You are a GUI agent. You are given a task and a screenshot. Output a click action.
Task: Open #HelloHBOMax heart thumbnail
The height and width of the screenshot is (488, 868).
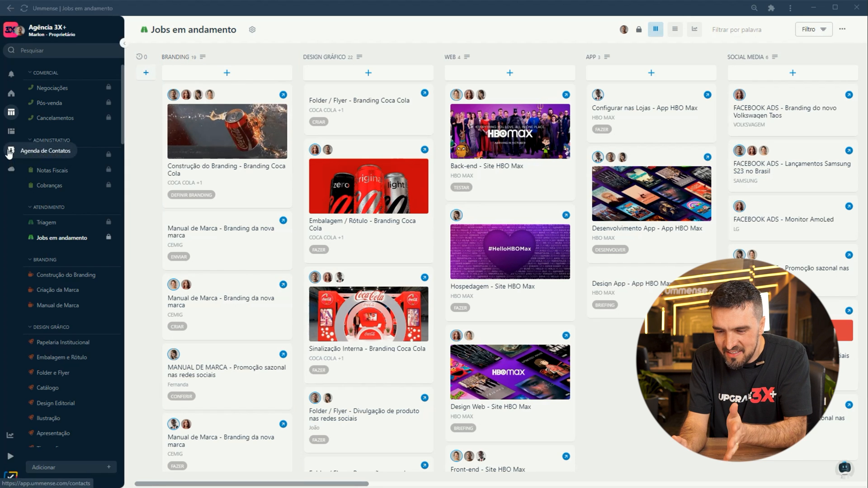[510, 252]
